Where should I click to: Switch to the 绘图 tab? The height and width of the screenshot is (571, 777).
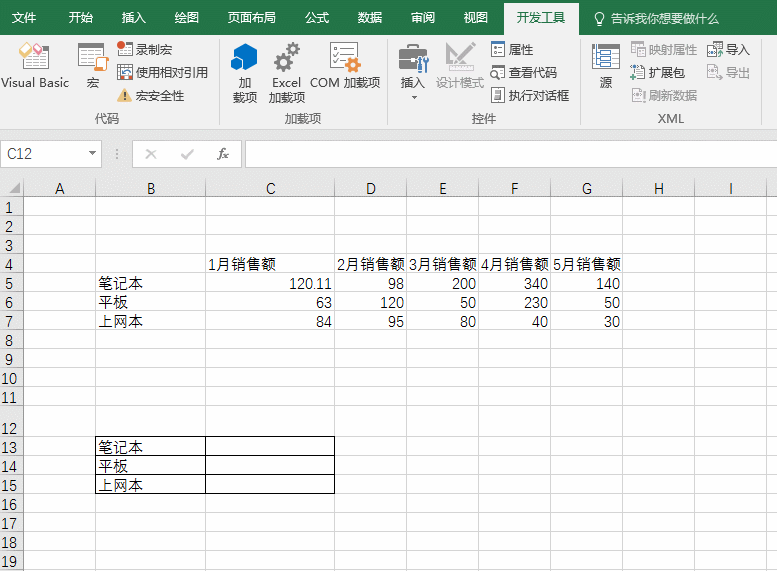[x=187, y=18]
